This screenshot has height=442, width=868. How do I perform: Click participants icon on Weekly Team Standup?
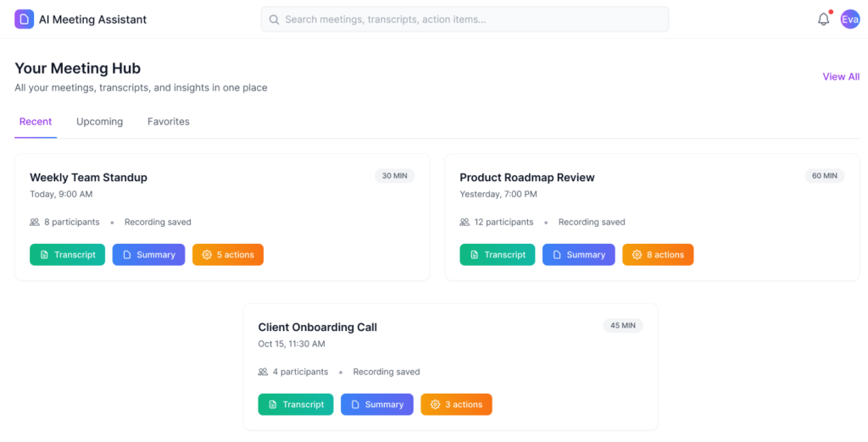[x=35, y=222]
